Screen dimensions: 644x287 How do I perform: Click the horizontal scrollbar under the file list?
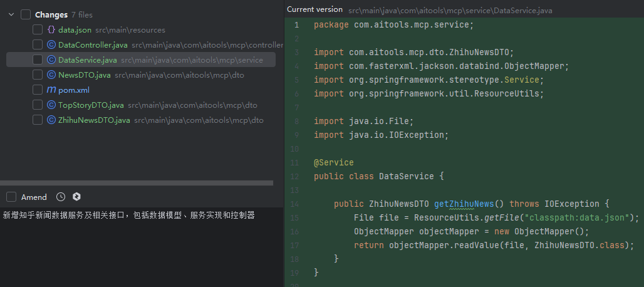tap(137, 183)
